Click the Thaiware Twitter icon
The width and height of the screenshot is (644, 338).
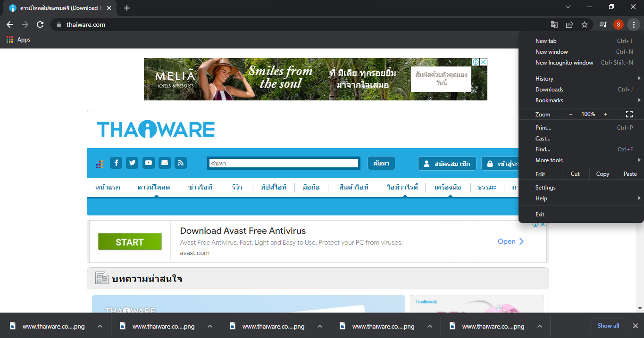pyautogui.click(x=132, y=163)
